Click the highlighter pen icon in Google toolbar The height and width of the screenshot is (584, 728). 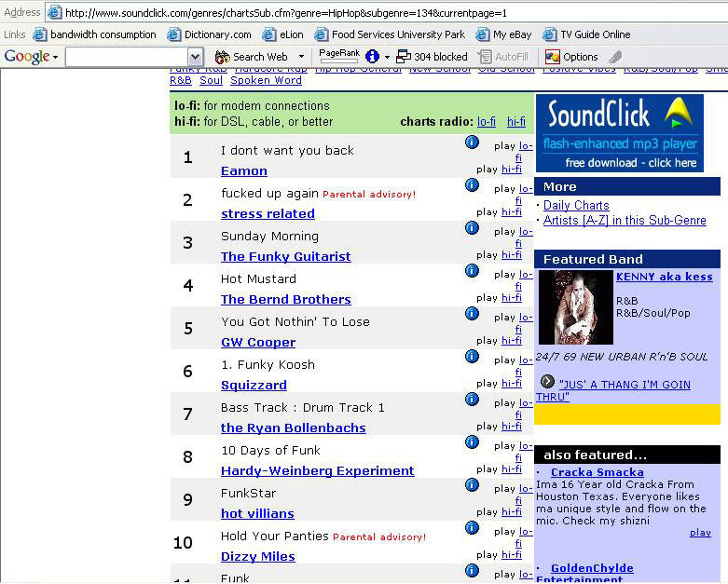(615, 57)
